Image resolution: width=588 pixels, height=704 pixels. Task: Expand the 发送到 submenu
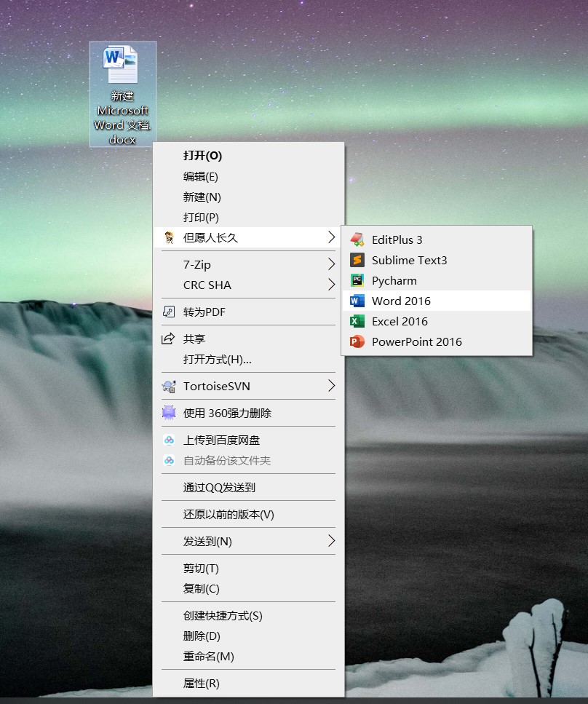click(247, 541)
